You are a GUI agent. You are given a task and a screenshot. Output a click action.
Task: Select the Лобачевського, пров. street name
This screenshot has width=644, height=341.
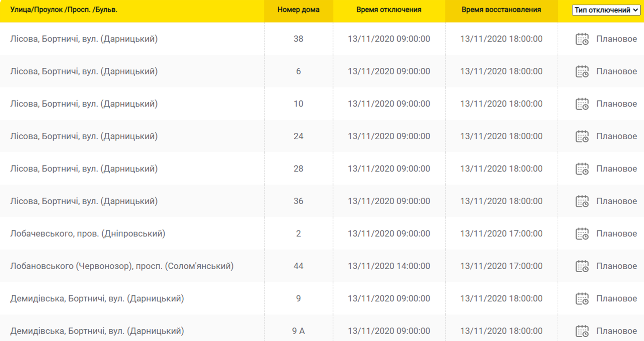pos(88,233)
